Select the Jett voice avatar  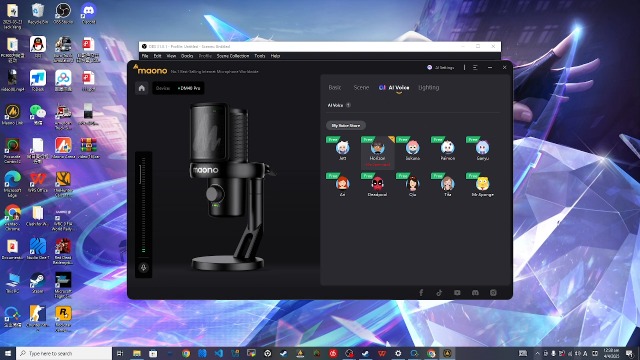[342, 148]
